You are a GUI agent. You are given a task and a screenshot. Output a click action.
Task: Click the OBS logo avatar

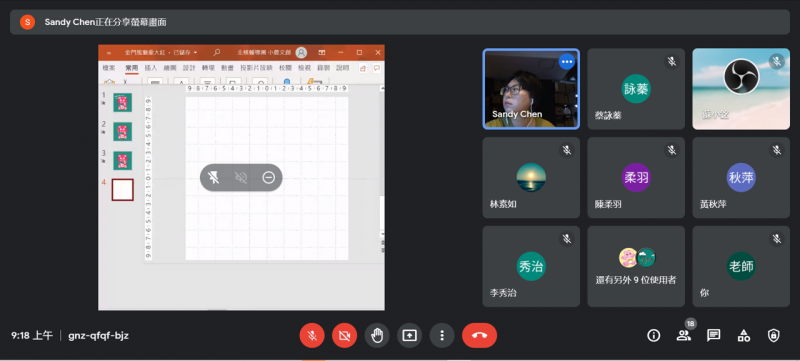click(x=741, y=76)
